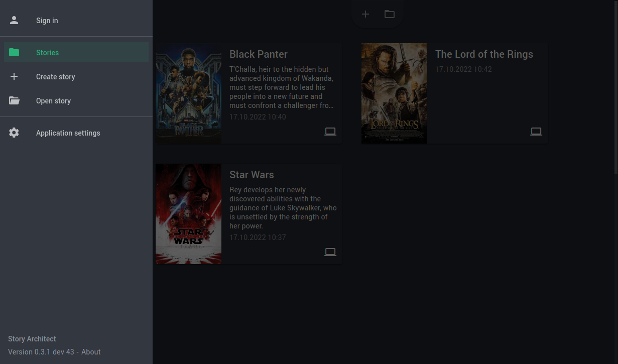The image size is (618, 364).
Task: Click The Lord of the Rings story title
Action: coord(484,54)
